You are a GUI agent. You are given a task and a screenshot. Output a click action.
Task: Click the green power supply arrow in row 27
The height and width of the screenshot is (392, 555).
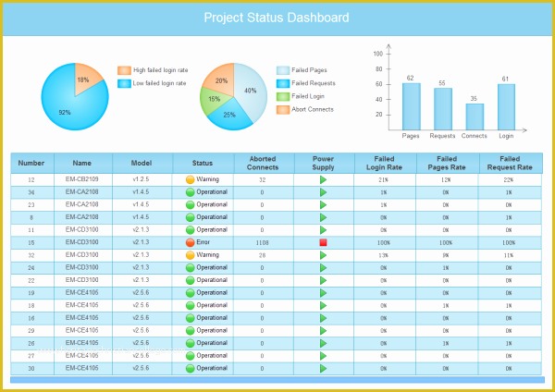tap(323, 356)
